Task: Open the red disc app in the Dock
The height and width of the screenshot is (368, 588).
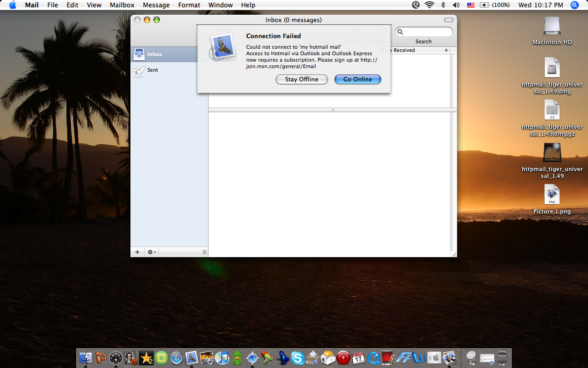Action: pyautogui.click(x=343, y=358)
